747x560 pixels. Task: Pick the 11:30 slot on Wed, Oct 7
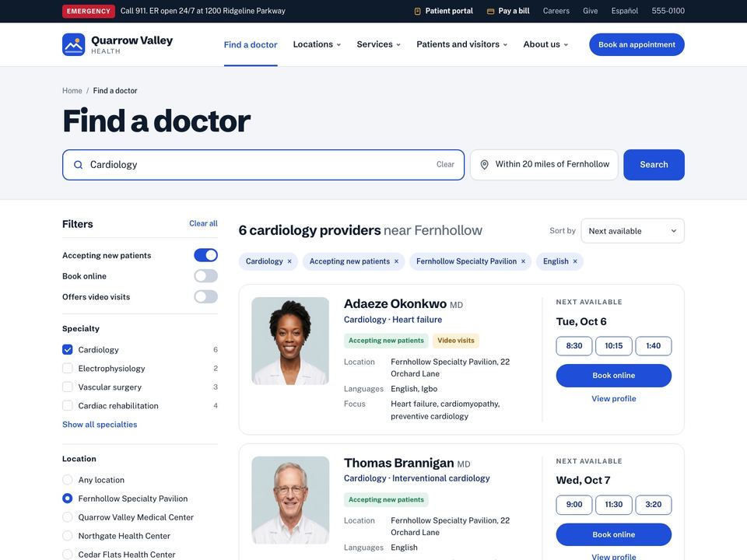tap(614, 505)
